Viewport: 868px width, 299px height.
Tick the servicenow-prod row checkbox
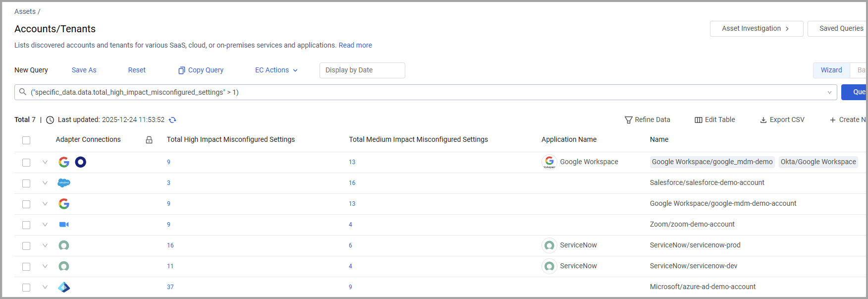point(26,246)
